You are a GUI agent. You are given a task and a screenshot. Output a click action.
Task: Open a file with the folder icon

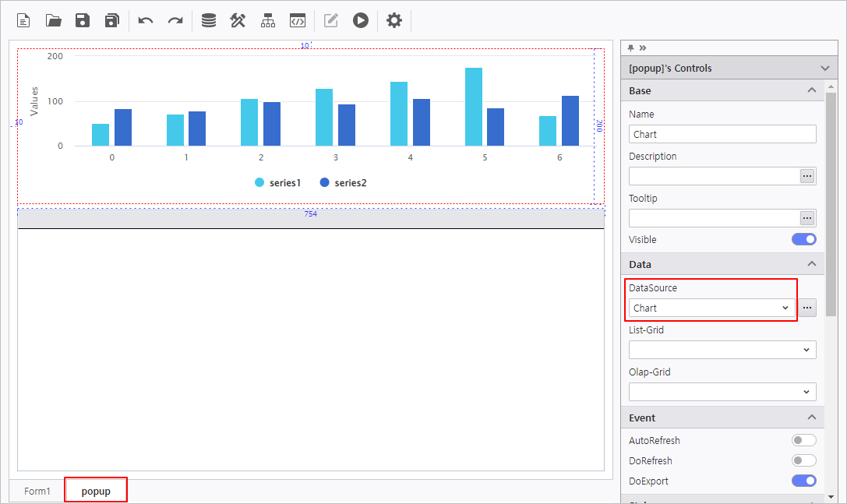click(53, 20)
